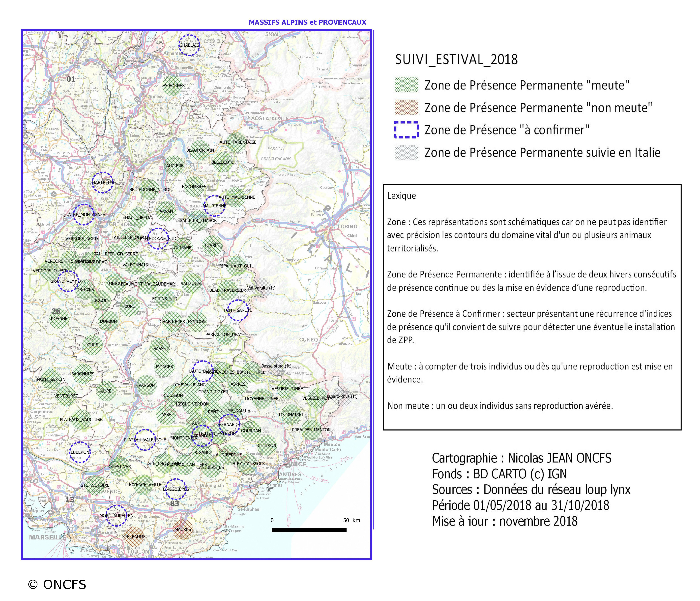Click the CHARTREUSE dashed zone label
The height and width of the screenshot is (601, 700).
pos(102,183)
